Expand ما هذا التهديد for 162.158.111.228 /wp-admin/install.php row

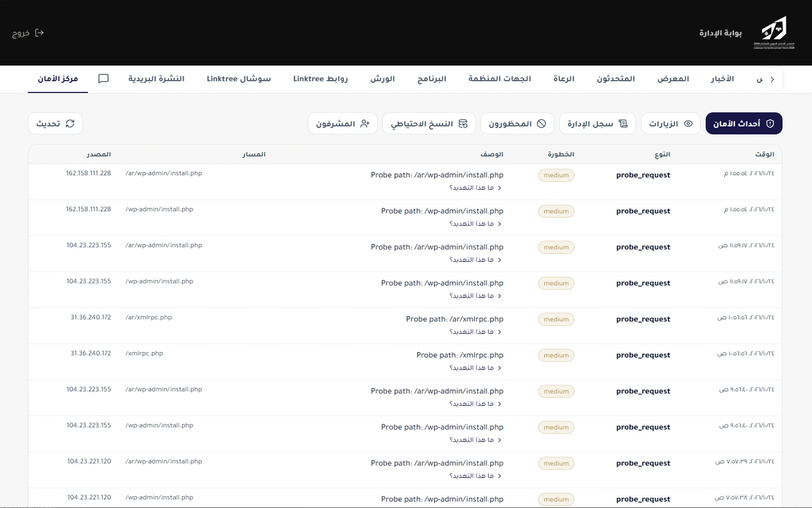click(x=475, y=224)
